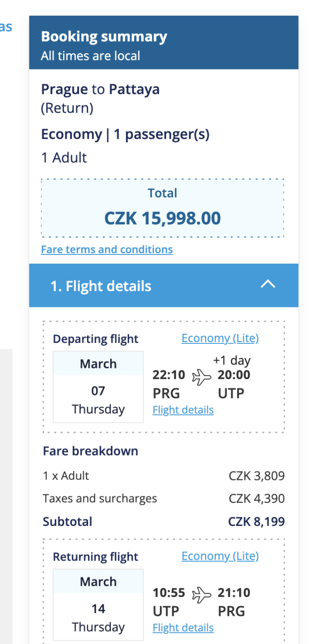332x644 pixels.
Task: Click the subtotal amount CZK 8,199
Action: [256, 522]
